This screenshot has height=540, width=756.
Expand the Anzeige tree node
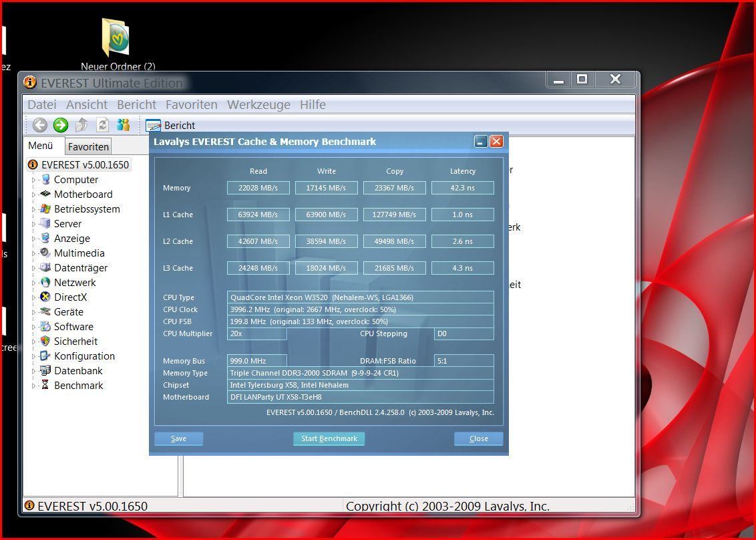click(34, 239)
